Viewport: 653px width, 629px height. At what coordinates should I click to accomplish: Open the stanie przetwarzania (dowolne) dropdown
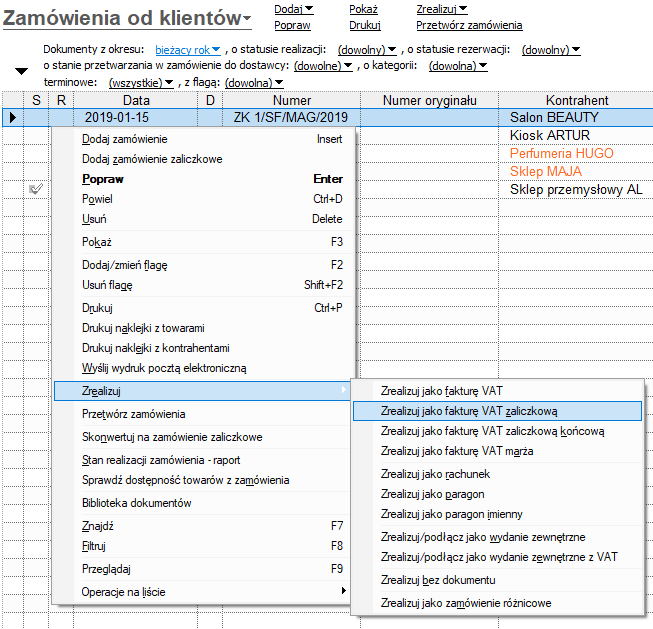(323, 66)
